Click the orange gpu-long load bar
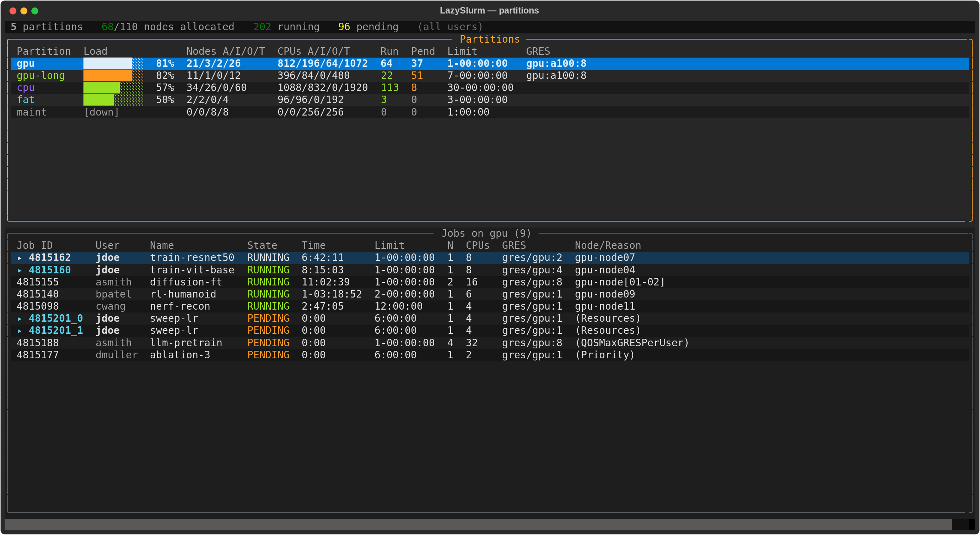980x535 pixels. pyautogui.click(x=113, y=76)
